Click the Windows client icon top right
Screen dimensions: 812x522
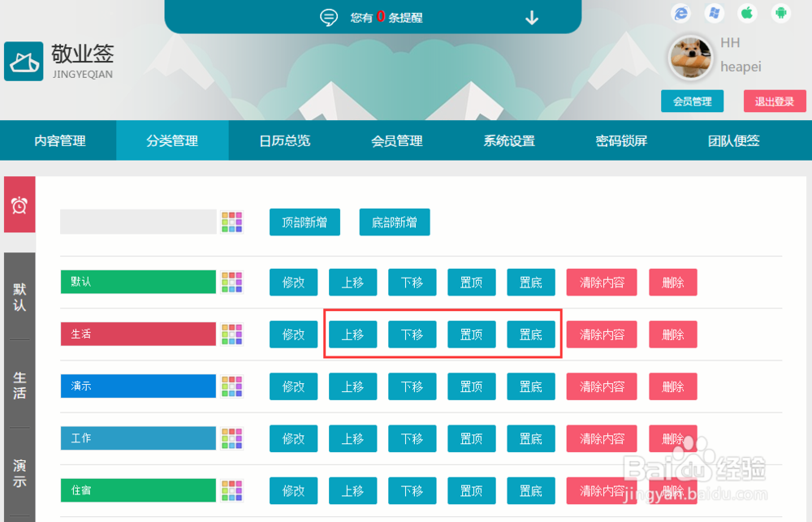click(714, 13)
